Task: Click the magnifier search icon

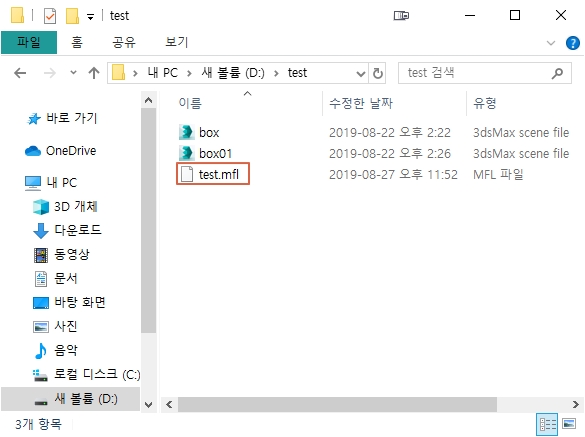Action: (x=557, y=73)
